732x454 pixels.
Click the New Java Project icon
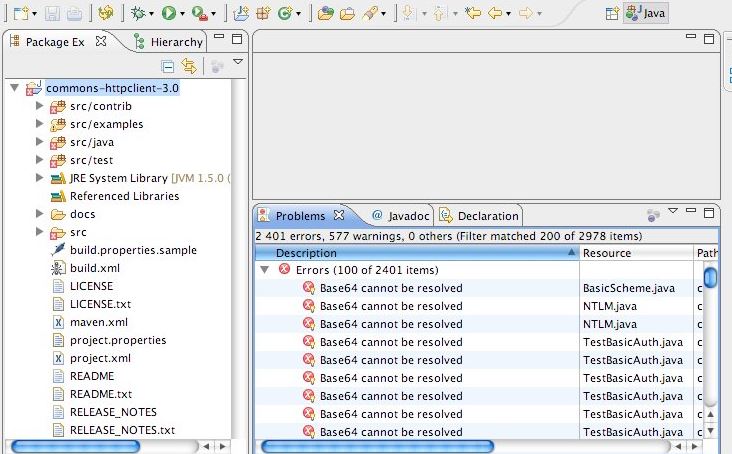coord(241,13)
